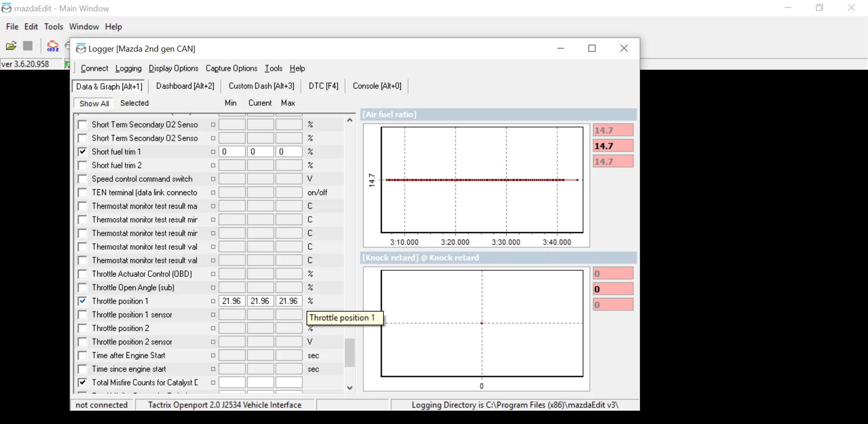868x424 pixels.
Task: Open the Display Options menu
Action: click(x=174, y=68)
